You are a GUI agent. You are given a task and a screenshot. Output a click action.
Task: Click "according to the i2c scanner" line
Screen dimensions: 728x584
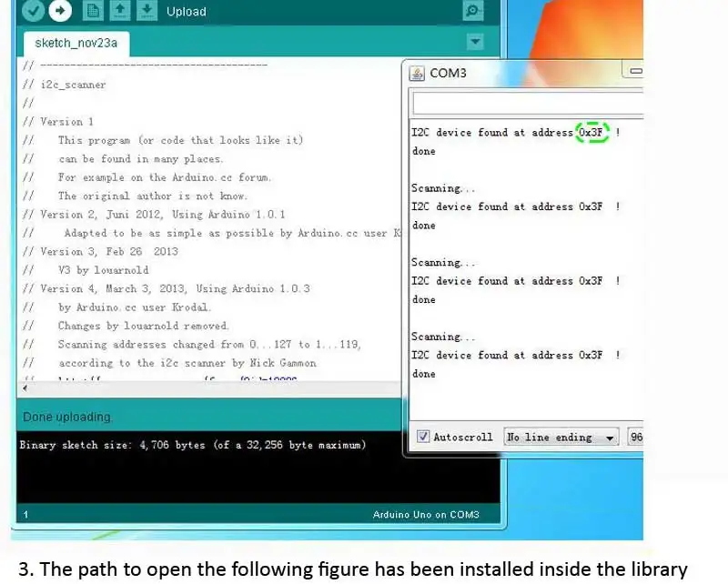(187, 363)
